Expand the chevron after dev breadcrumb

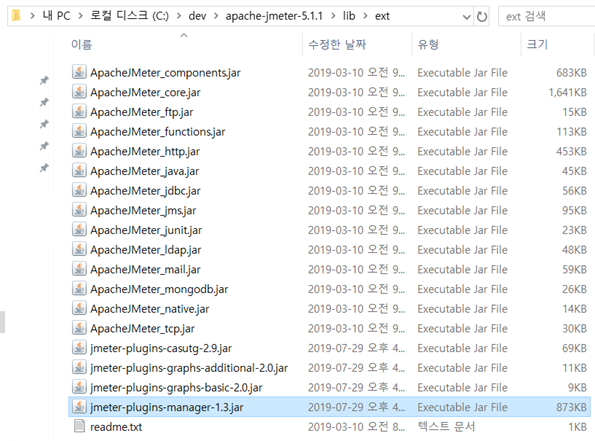(x=216, y=16)
